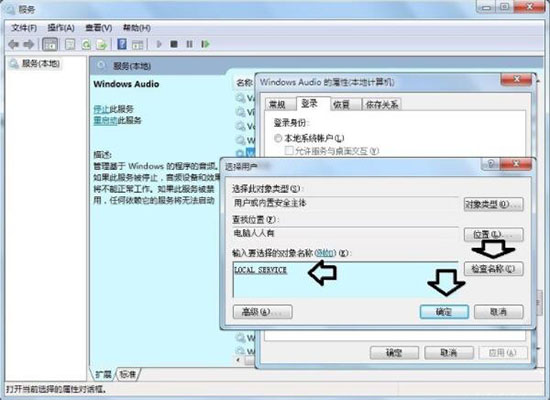Click the action pane toggle toolbar icon

coord(137,44)
